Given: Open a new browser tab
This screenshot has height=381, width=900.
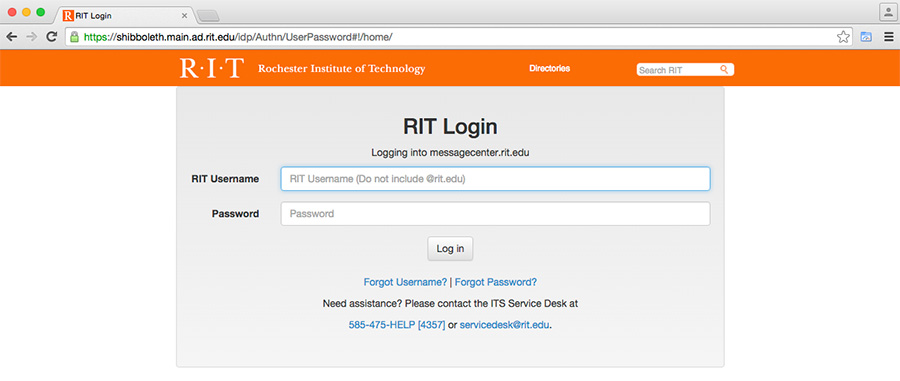Looking at the screenshot, I should (x=207, y=15).
